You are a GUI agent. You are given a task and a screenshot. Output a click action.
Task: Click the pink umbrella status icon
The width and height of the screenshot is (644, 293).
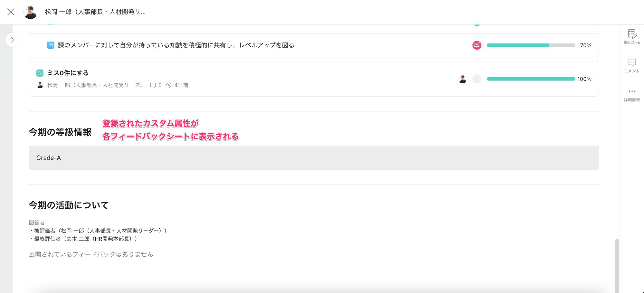[477, 45]
